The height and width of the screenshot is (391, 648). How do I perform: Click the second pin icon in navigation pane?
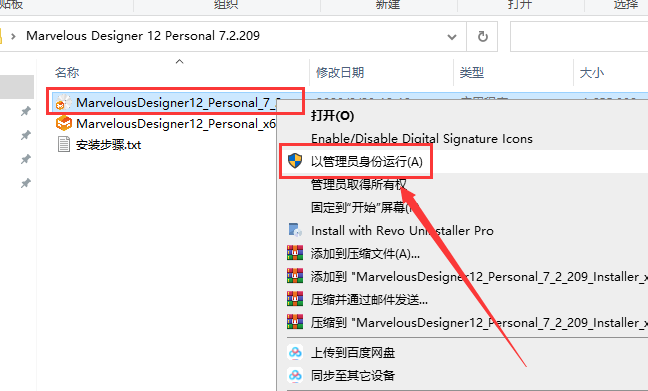tap(26, 135)
